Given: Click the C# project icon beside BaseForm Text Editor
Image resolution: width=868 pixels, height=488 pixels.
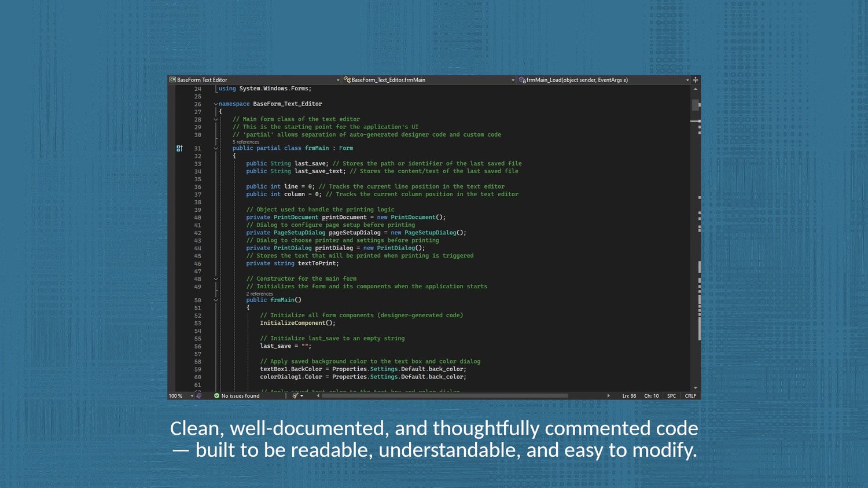Looking at the screenshot, I should (x=172, y=80).
